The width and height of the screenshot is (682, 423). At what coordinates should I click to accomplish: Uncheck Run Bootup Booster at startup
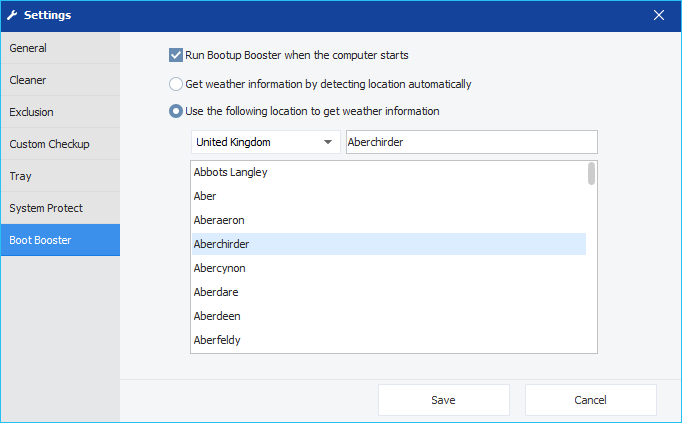tap(176, 55)
